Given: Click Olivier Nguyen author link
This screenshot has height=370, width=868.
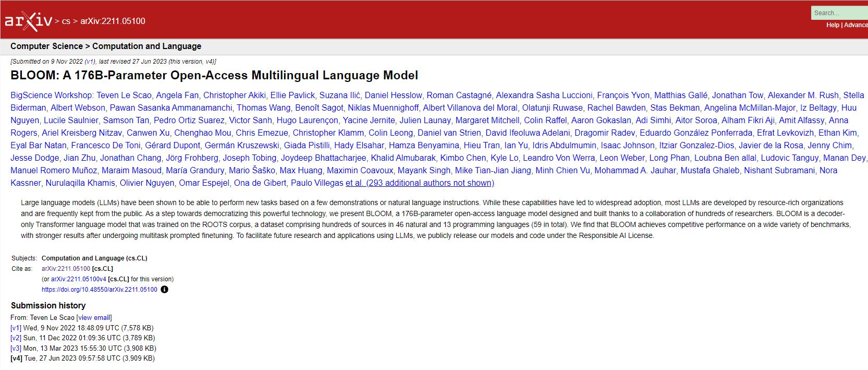Looking at the screenshot, I should click(x=147, y=183).
